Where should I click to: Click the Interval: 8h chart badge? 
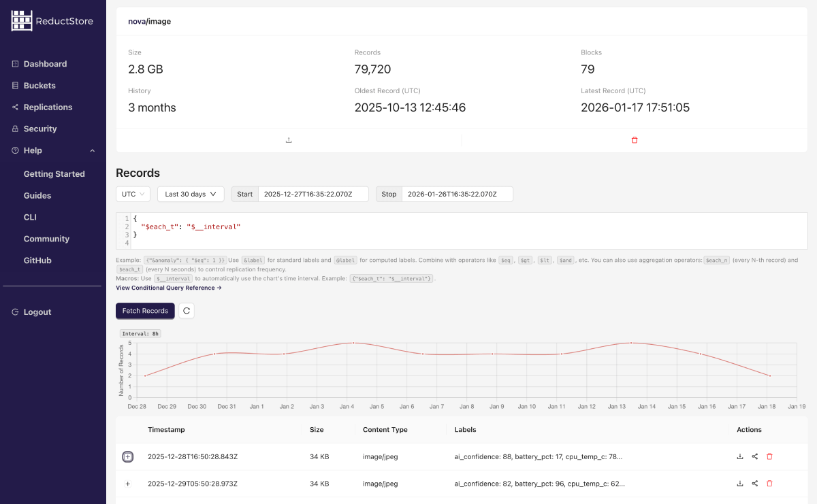(x=140, y=333)
